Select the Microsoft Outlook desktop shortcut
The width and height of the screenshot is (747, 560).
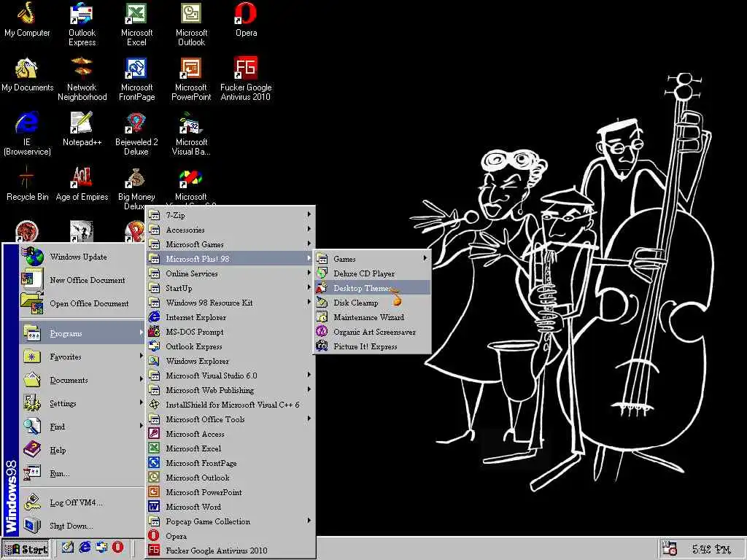coord(191,24)
